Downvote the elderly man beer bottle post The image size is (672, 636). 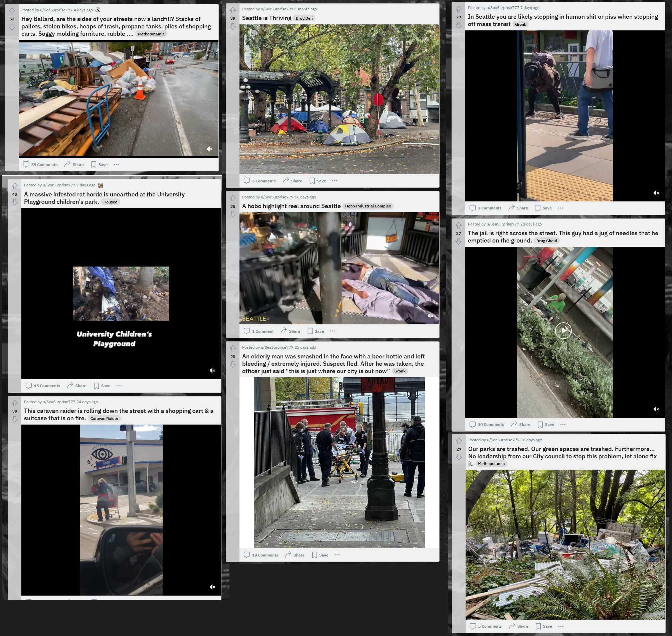point(232,364)
